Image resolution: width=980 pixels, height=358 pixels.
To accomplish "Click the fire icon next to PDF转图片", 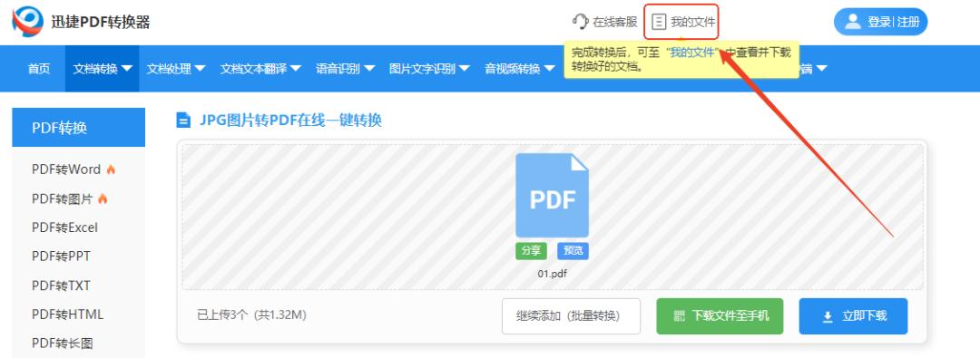I will (x=103, y=198).
